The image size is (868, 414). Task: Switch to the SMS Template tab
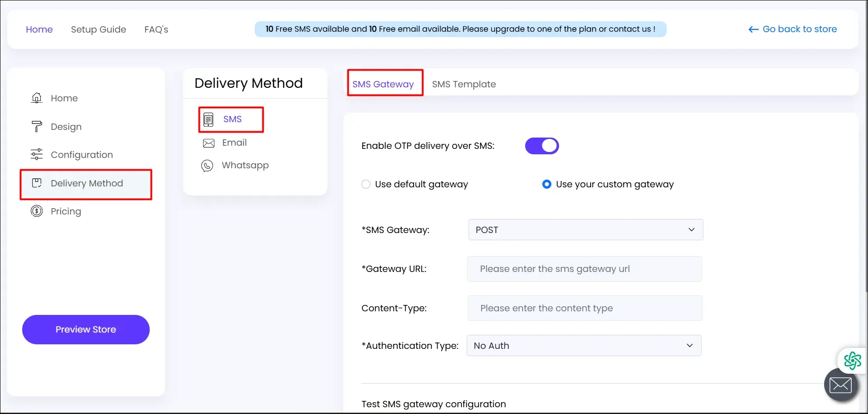pos(464,84)
